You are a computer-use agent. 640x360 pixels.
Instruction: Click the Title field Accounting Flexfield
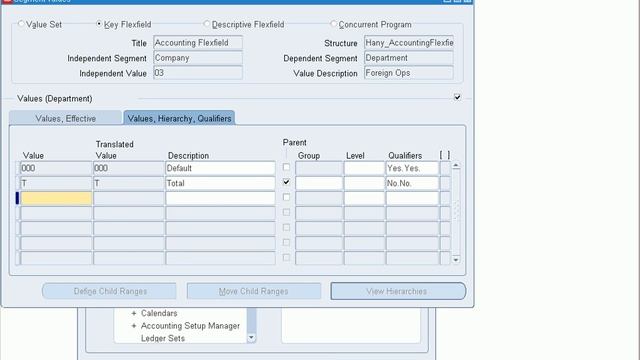tap(198, 43)
